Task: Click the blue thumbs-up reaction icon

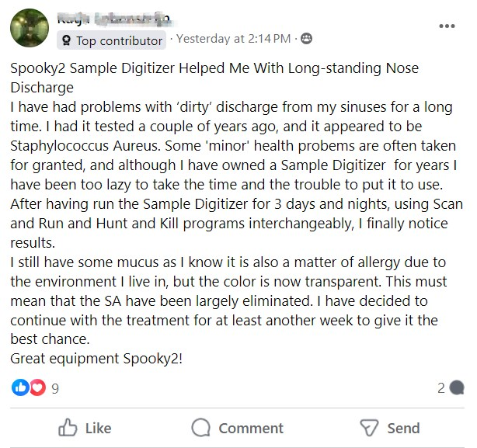Action: (20, 387)
